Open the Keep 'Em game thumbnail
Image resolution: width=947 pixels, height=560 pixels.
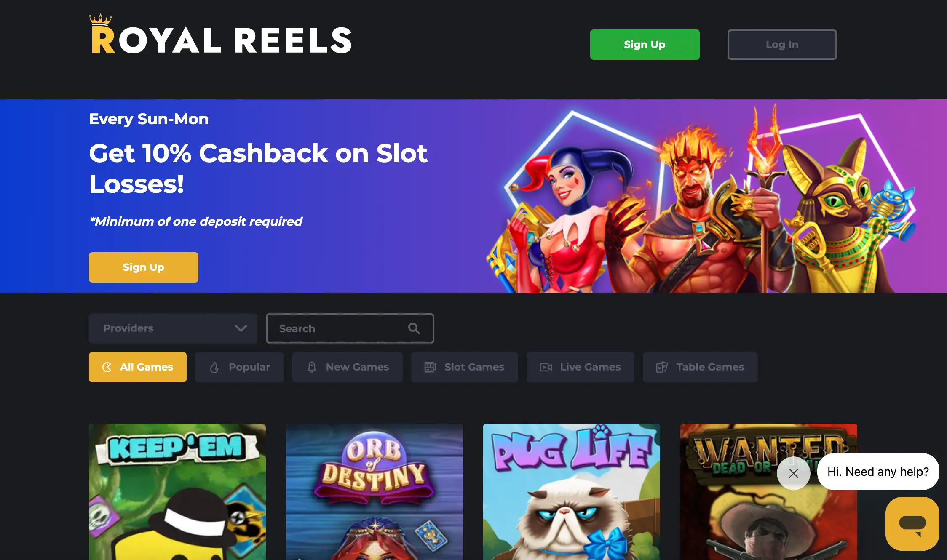177,492
